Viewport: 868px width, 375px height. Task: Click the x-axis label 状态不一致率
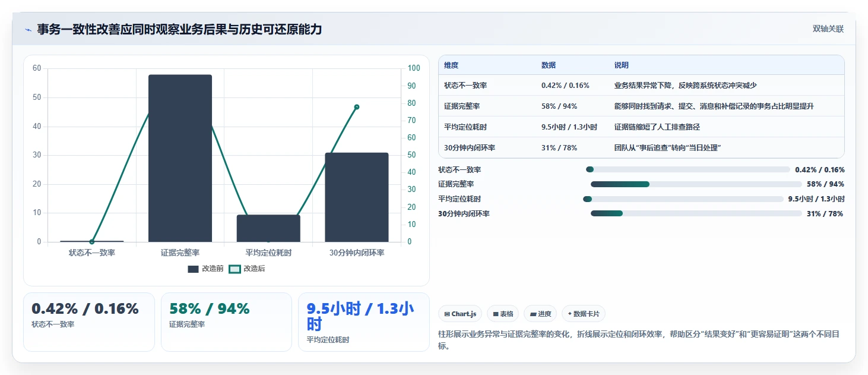92,253
